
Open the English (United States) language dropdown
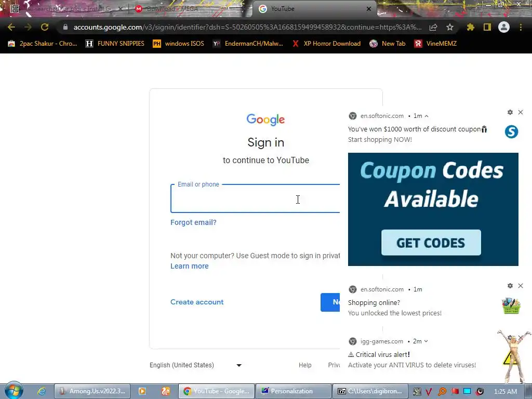(x=195, y=365)
